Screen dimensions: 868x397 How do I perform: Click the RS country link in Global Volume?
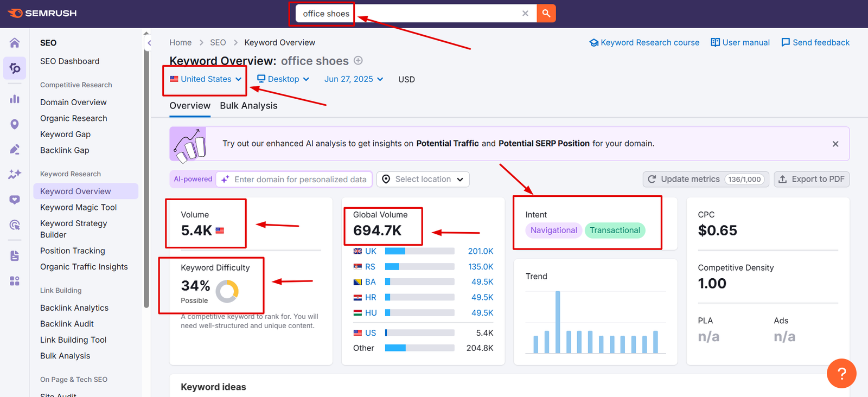370,267
